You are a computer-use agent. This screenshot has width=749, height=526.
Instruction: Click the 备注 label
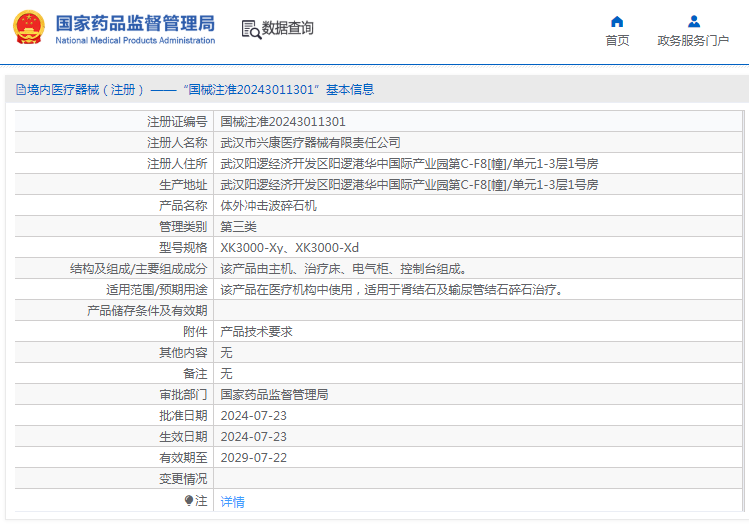[195, 374]
